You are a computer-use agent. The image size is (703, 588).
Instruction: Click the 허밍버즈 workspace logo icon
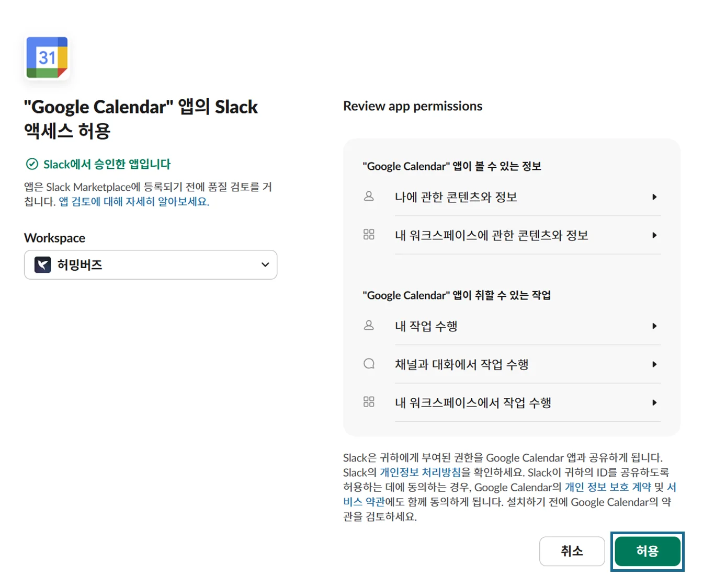[x=43, y=265]
